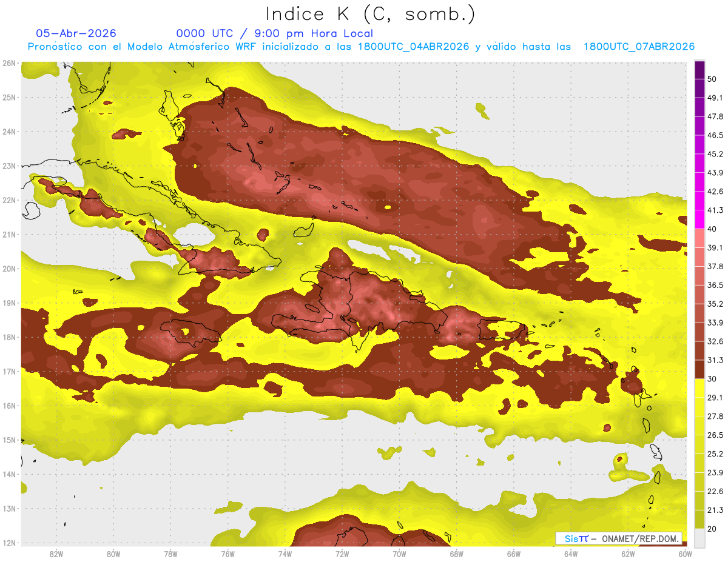The width and height of the screenshot is (728, 562).
Task: Click the 1800UTC_04ABR2026 initialization text
Action: point(414,47)
